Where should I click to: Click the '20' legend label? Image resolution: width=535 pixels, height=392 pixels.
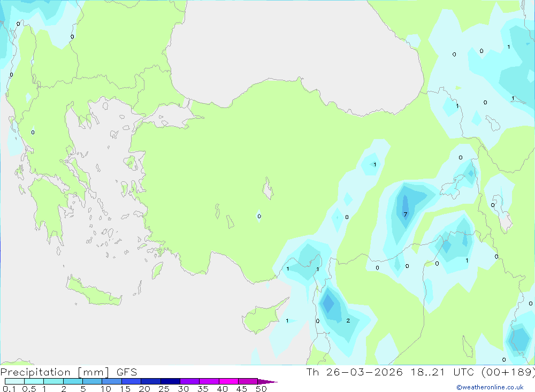(144, 389)
